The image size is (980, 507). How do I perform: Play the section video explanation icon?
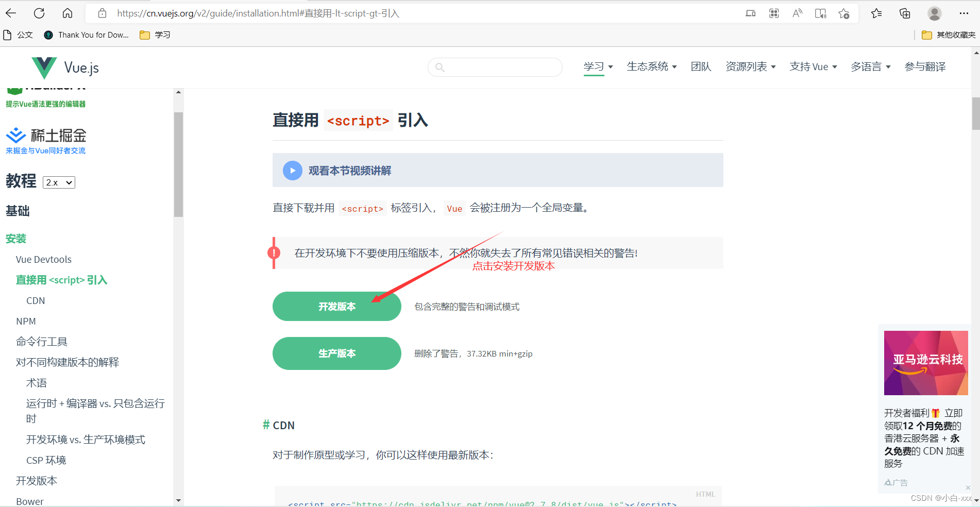[x=293, y=171]
